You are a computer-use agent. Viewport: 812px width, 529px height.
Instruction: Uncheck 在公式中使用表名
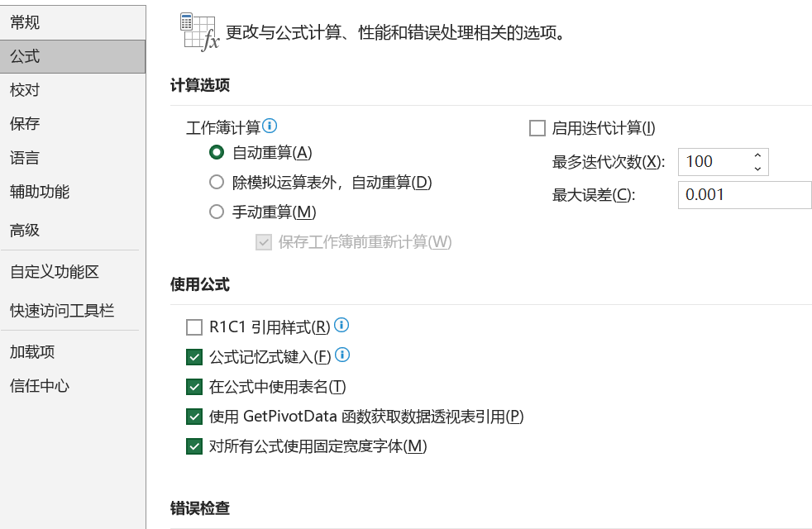[x=194, y=386]
